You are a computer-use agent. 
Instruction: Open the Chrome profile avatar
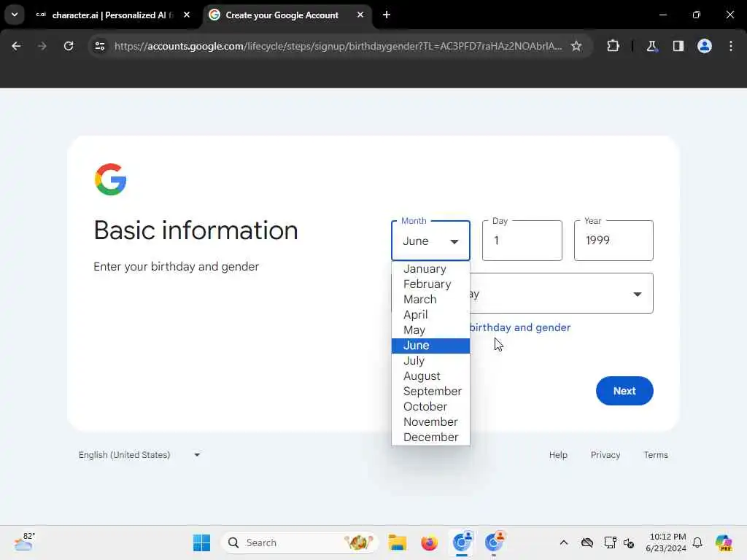[x=704, y=46]
